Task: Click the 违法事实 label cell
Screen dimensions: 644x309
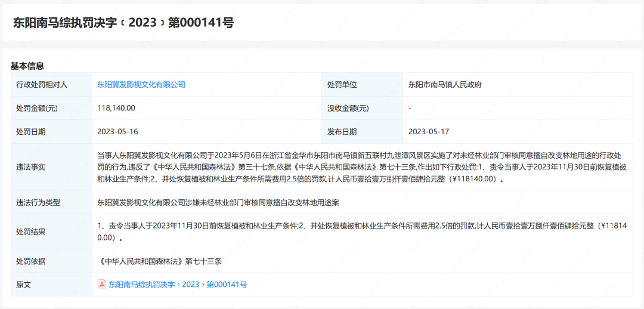Action: (x=31, y=167)
